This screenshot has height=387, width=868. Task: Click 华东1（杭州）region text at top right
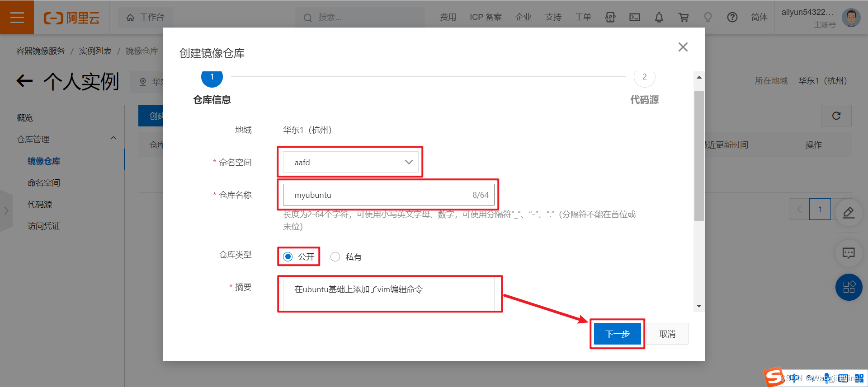pyautogui.click(x=822, y=81)
